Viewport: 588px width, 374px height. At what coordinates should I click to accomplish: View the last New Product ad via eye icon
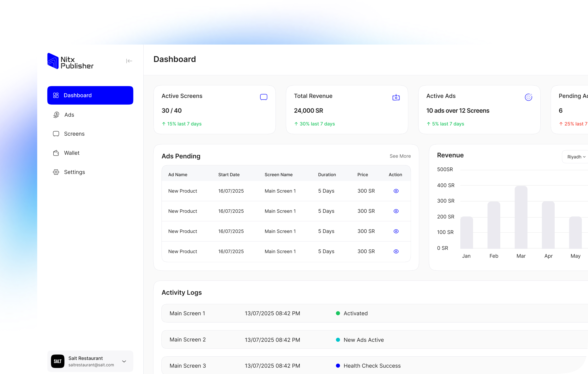396,251
